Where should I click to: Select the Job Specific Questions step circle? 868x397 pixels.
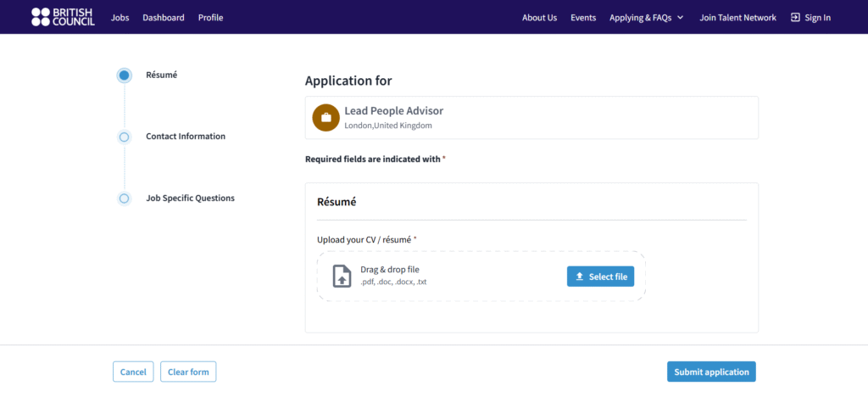click(x=124, y=198)
